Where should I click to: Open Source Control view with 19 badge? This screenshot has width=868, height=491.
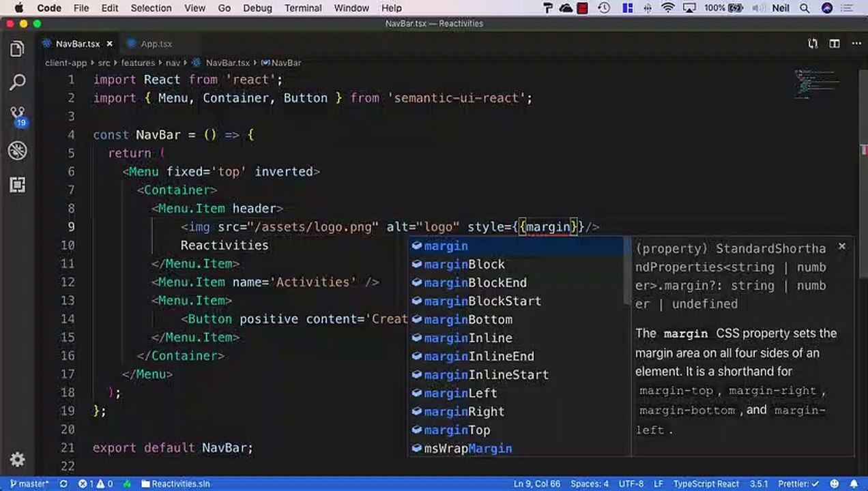point(18,117)
